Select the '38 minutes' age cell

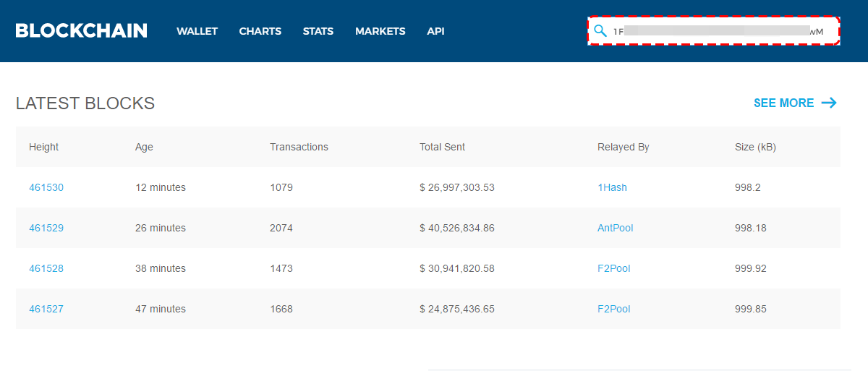click(161, 268)
